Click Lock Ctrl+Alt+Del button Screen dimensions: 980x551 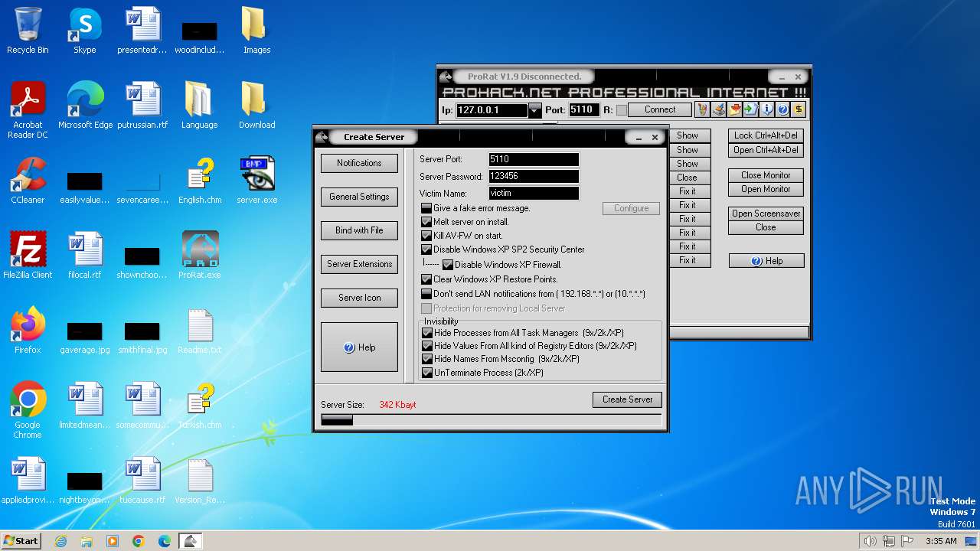pyautogui.click(x=766, y=135)
